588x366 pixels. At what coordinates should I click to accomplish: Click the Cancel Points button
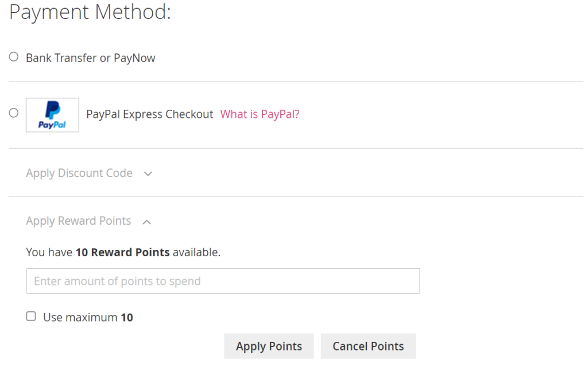click(x=368, y=346)
